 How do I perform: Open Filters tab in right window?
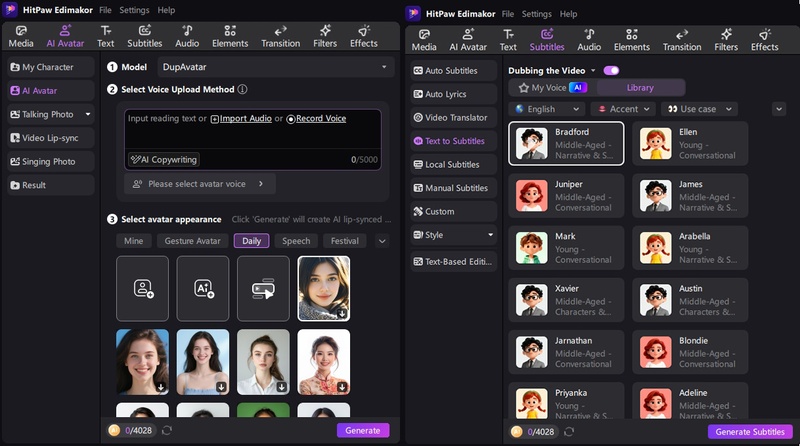[726, 40]
